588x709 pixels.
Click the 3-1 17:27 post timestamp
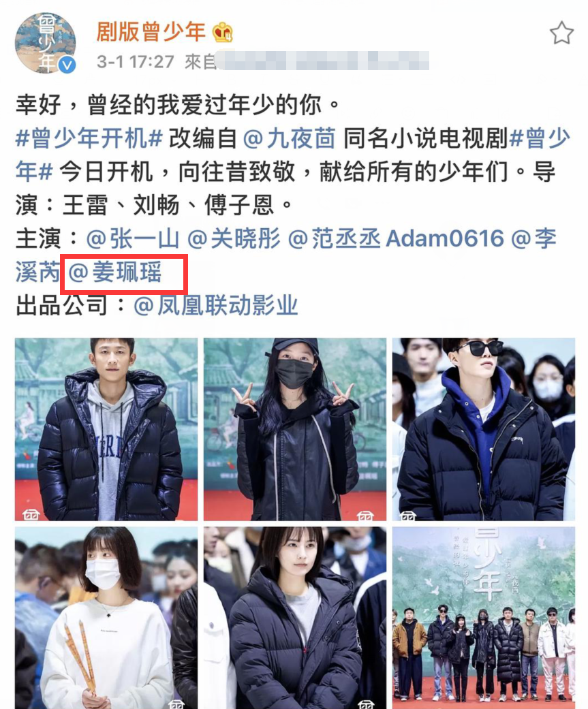pos(135,62)
